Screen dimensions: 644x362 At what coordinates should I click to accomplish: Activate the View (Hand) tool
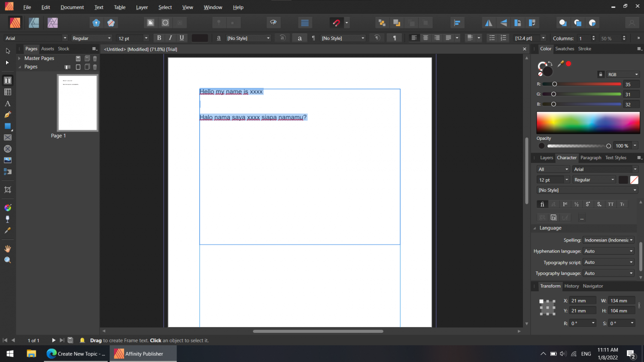click(x=7, y=248)
